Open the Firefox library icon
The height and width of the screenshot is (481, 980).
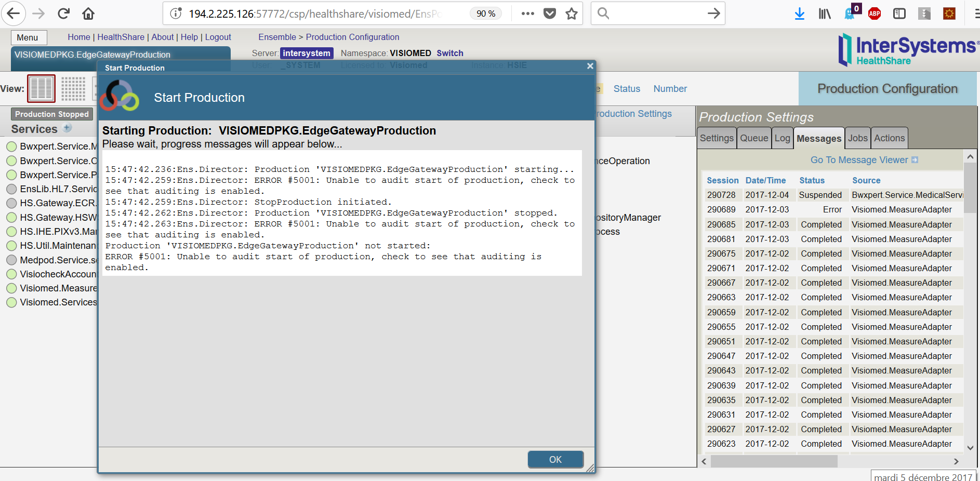click(x=825, y=14)
